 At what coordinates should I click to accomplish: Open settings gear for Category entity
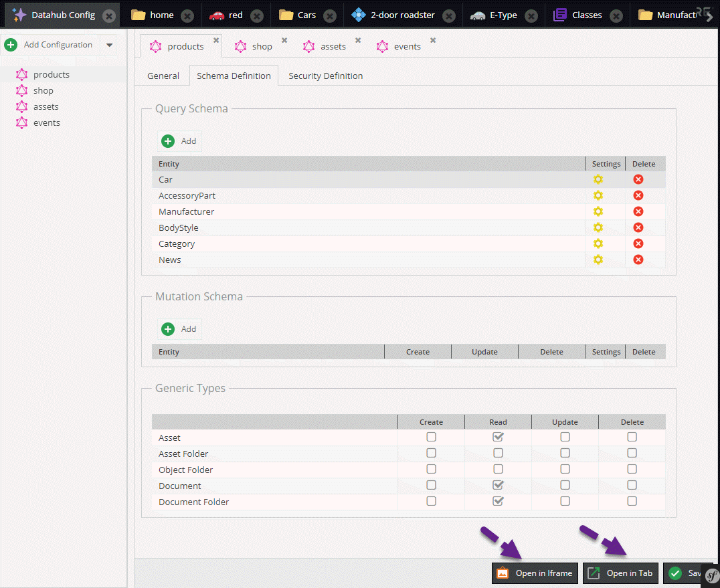point(598,243)
